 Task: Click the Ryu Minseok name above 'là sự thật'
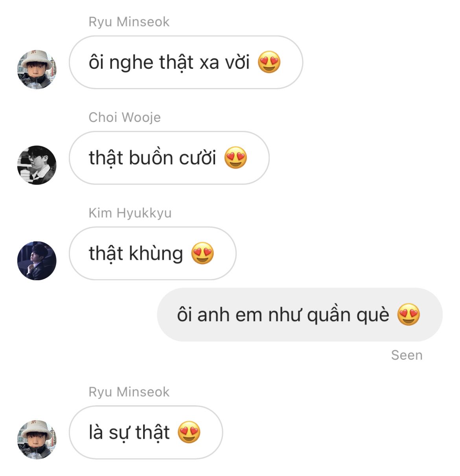coord(129,392)
